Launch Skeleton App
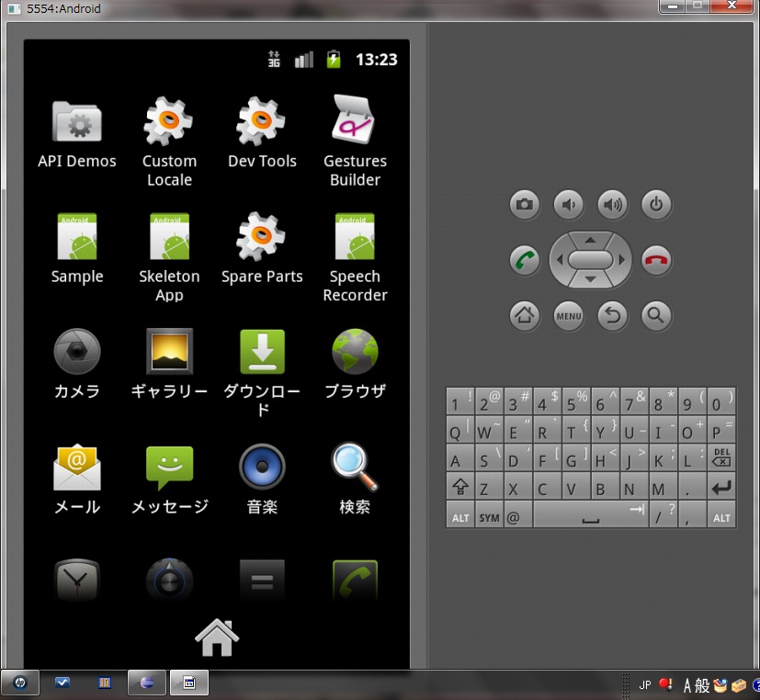 [169, 257]
